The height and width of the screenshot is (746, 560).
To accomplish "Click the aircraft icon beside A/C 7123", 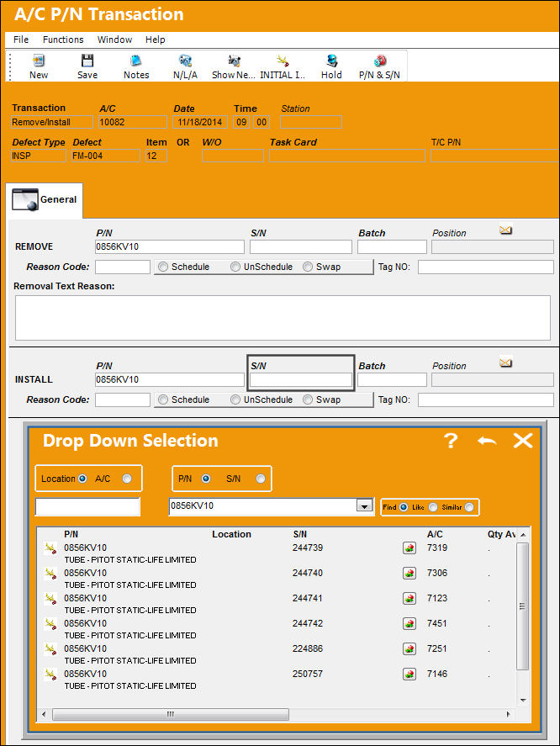I will (409, 599).
